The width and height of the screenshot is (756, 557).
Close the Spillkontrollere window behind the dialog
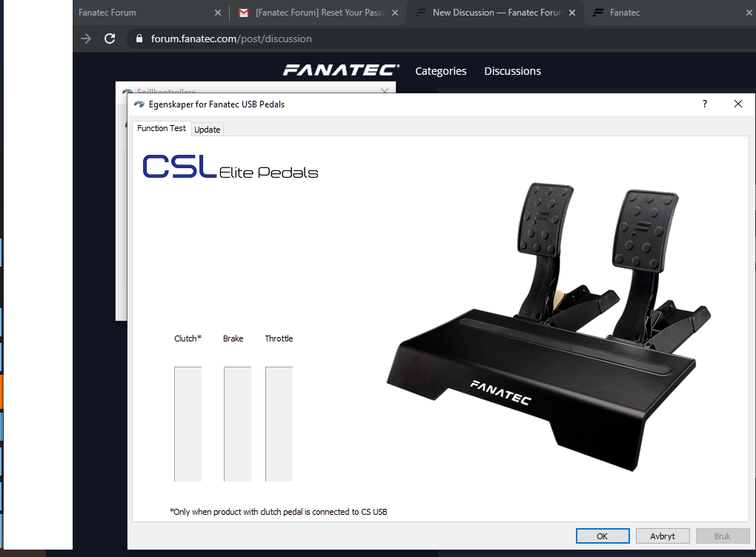384,90
